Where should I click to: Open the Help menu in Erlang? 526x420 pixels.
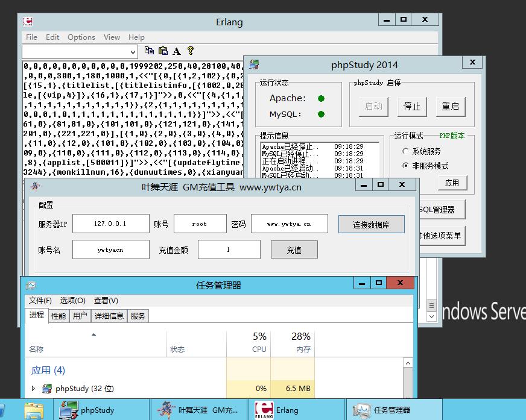pyautogui.click(x=136, y=37)
